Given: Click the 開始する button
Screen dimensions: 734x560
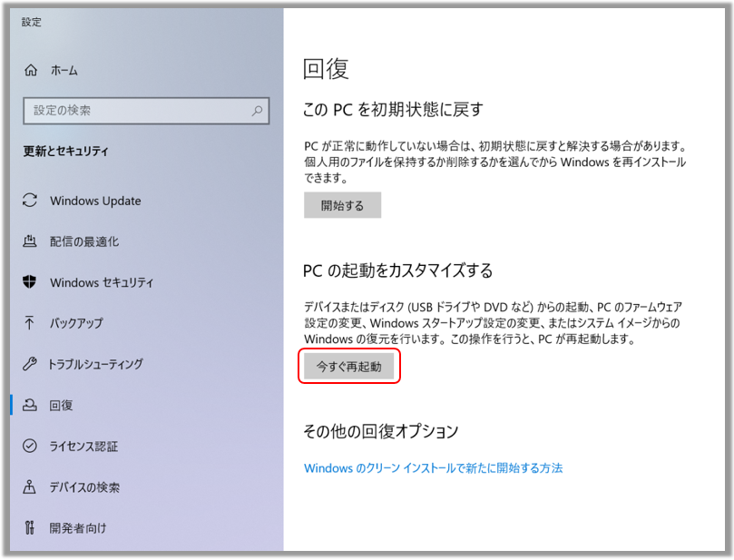Looking at the screenshot, I should pos(342,205).
